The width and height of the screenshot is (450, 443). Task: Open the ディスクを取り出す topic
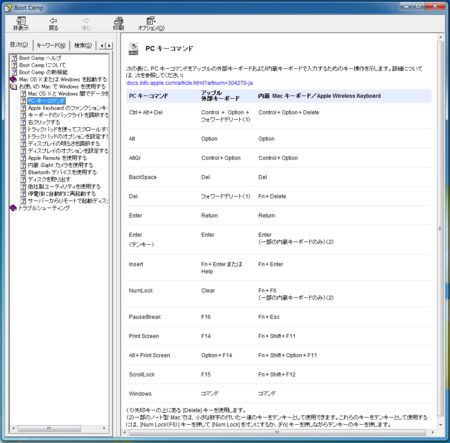(x=49, y=179)
